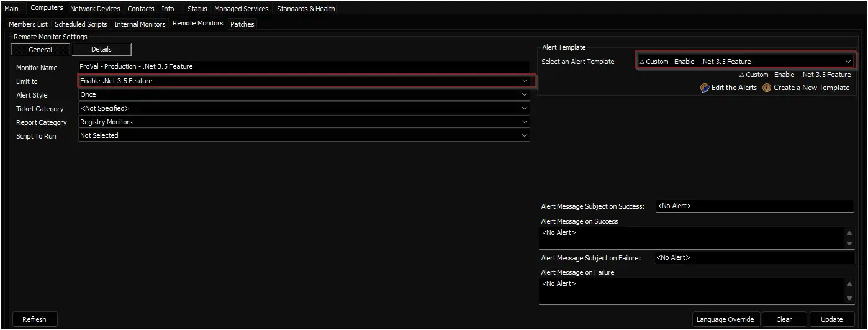Click the Language Override button
Screen dimensions: 868x330
click(725, 319)
